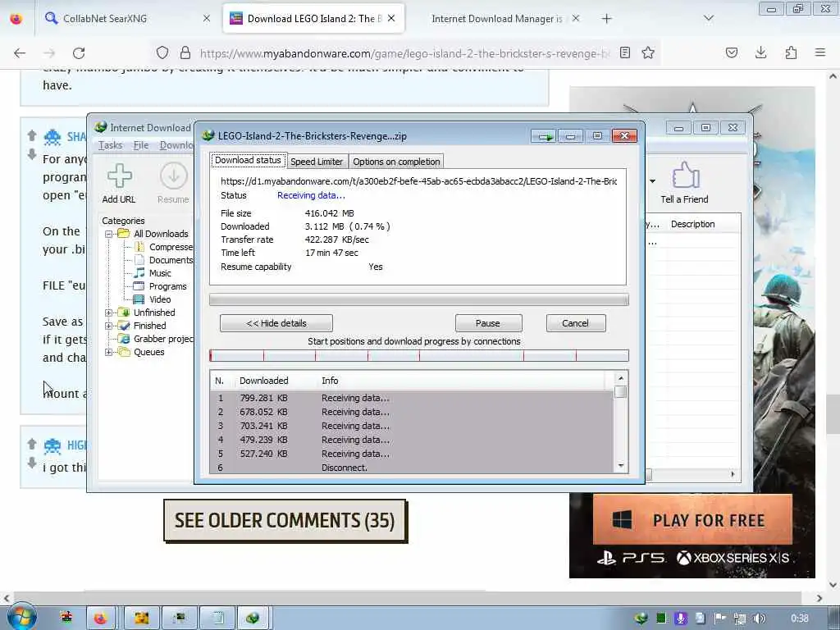The image size is (840, 630).
Task: Click the IDM taskbar button
Action: click(253, 619)
